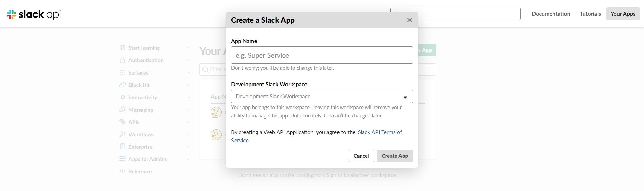Click the second thinking-face app icon
This screenshot has width=644, height=191.
click(x=216, y=134)
